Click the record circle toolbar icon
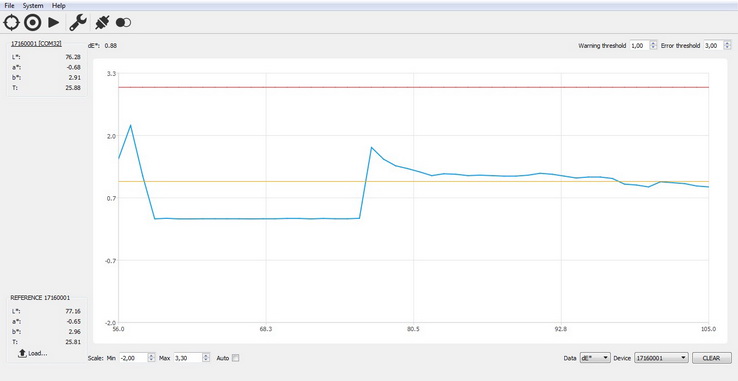 pyautogui.click(x=32, y=22)
